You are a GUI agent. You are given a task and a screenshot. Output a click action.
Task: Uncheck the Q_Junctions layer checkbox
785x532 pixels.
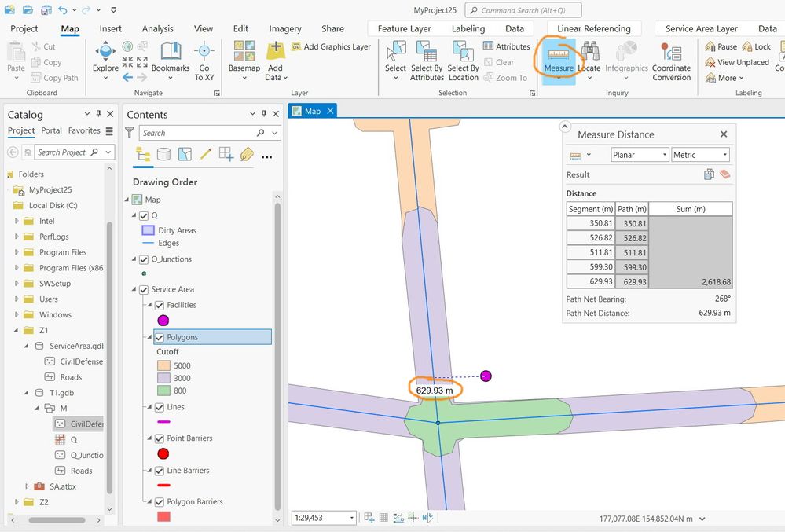[143, 259]
